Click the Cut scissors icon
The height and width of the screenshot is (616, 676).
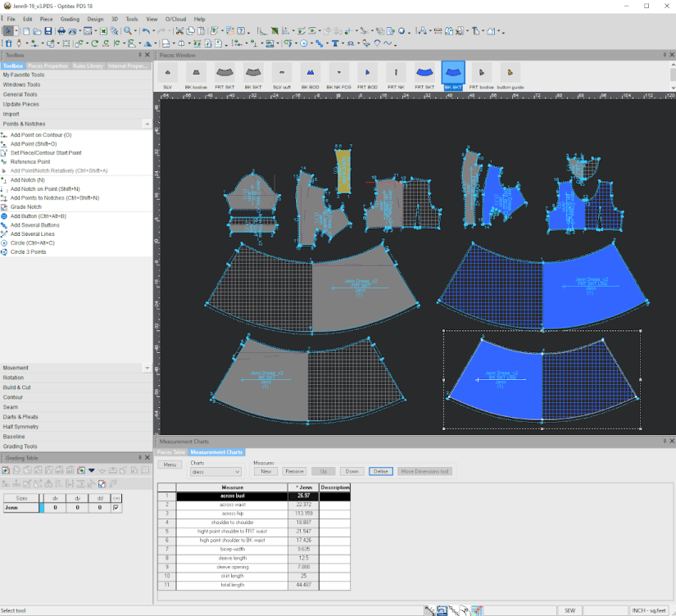click(x=179, y=31)
